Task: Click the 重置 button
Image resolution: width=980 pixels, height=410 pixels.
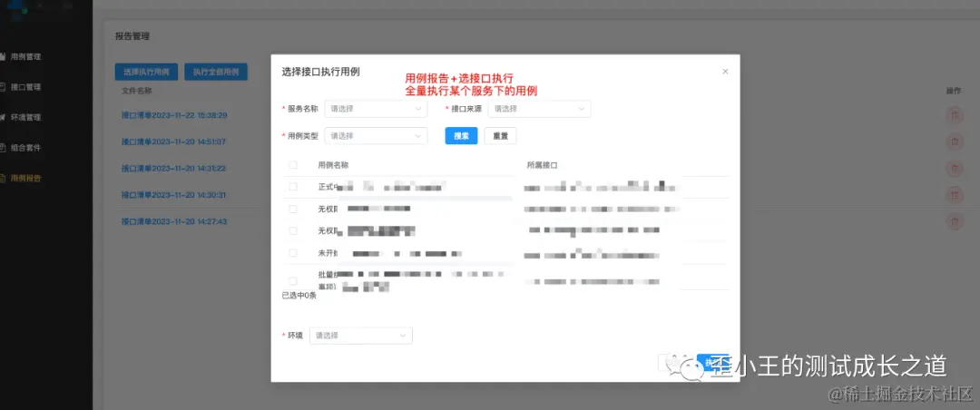Action: (x=500, y=136)
